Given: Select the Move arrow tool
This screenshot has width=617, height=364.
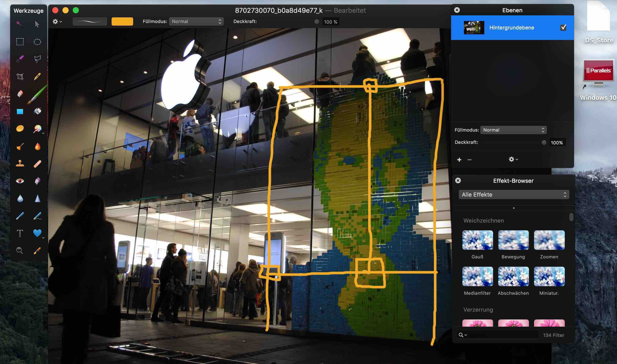Looking at the screenshot, I should click(37, 24).
